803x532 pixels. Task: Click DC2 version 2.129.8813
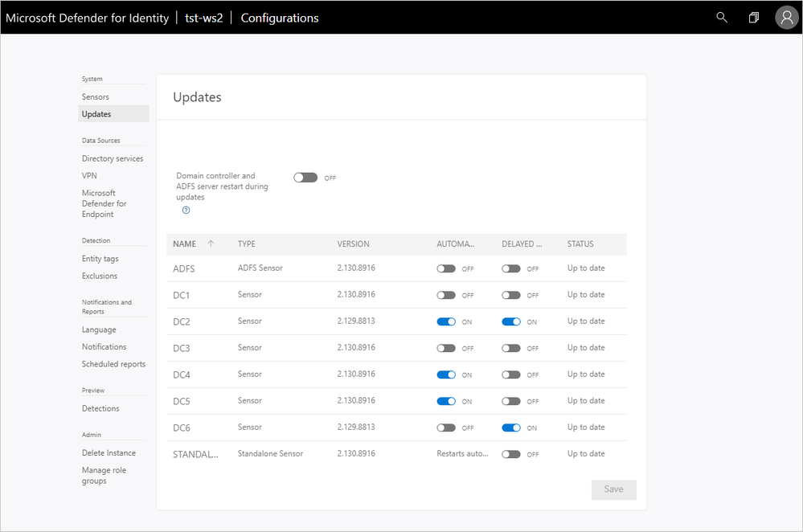click(x=356, y=321)
